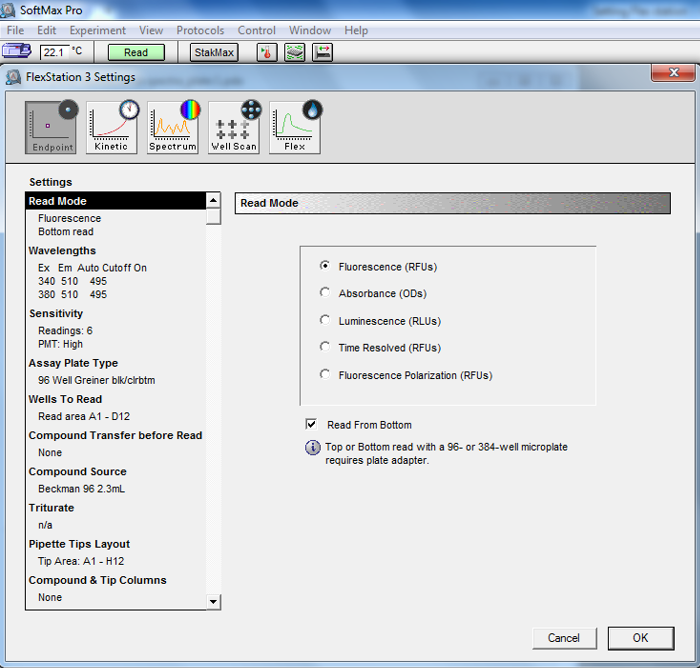The width and height of the screenshot is (700, 668).
Task: Click '380 510 495' wavelength row
Action: pyautogui.click(x=72, y=295)
